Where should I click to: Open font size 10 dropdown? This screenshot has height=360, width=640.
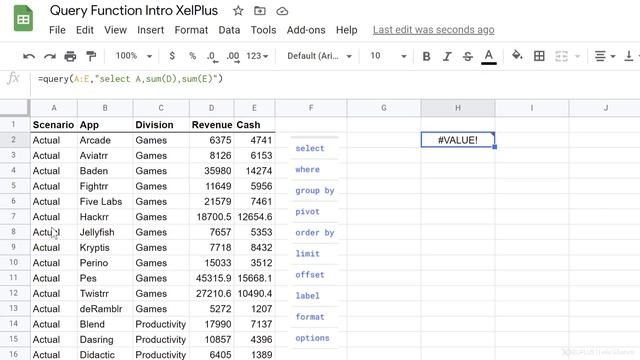[388, 56]
